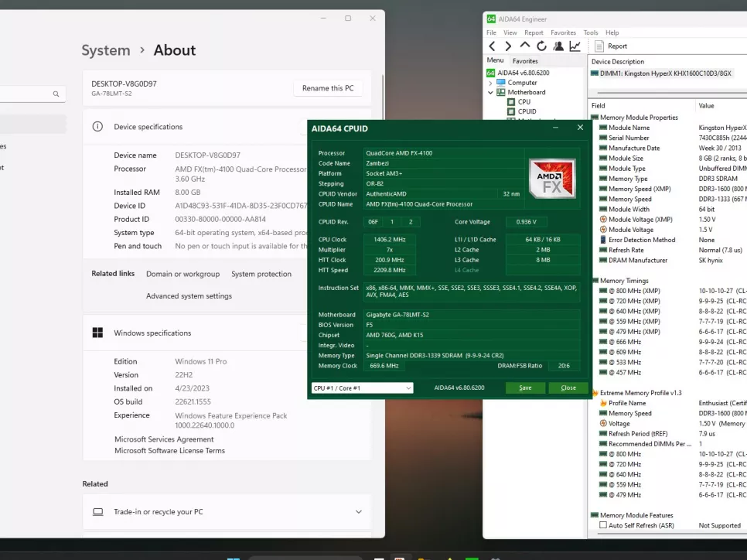Open Advanced system settings link
Viewport: 747px width, 560px height.
pyautogui.click(x=189, y=296)
